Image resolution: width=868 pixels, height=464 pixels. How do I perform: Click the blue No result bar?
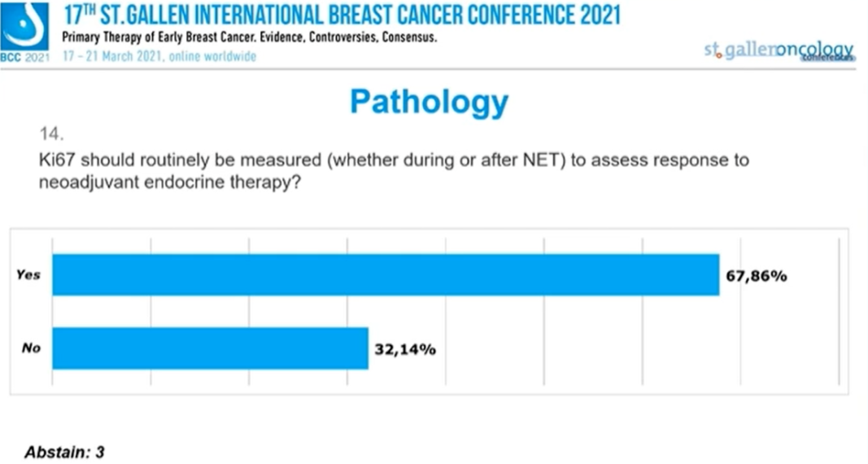pos(210,348)
